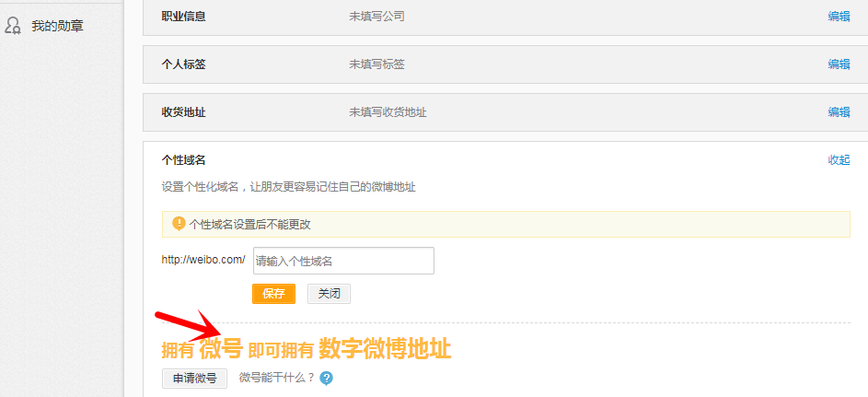Screen dimensions: 868x397
Task: Click the red arrow annotation
Action: pyautogui.click(x=189, y=325)
